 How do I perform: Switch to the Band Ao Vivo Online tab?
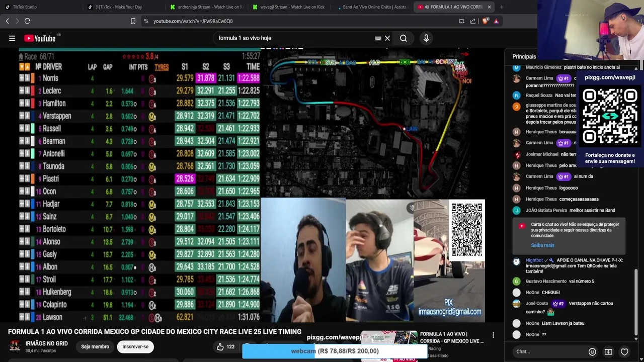pos(372,7)
